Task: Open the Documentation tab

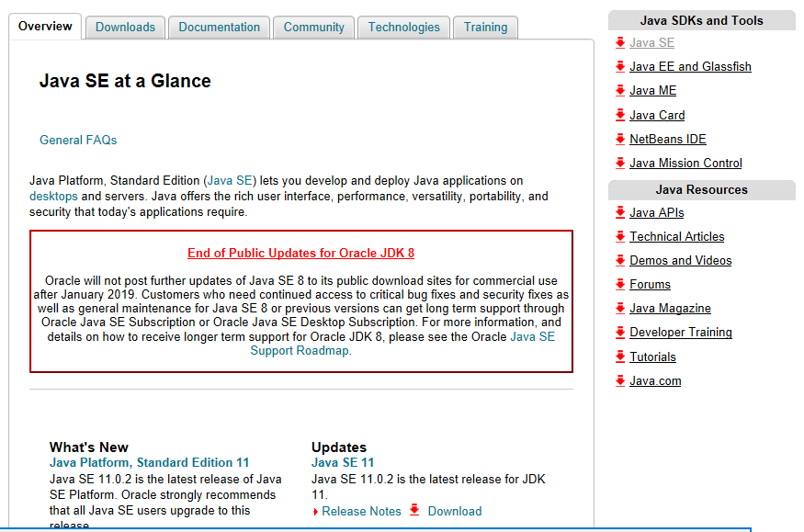Action: tap(219, 28)
